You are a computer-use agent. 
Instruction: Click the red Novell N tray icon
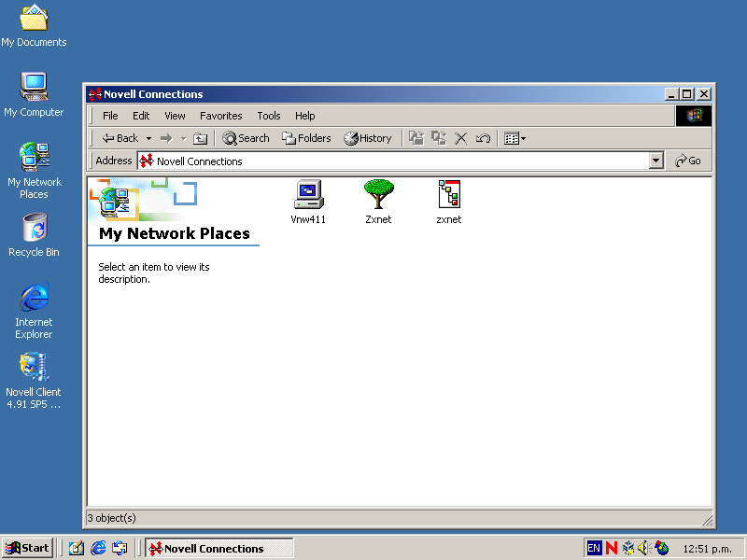tap(612, 549)
